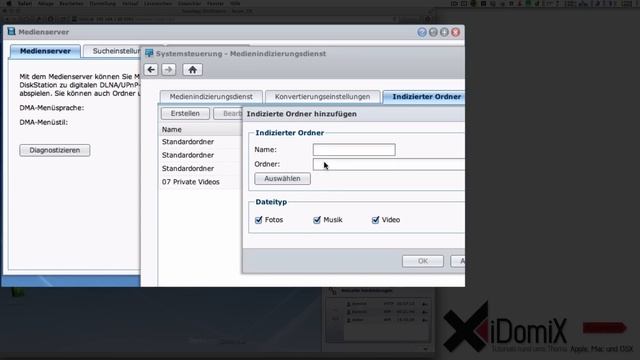Select the '07 Private Videos' row
The width and height of the screenshot is (640, 360).
[200, 182]
